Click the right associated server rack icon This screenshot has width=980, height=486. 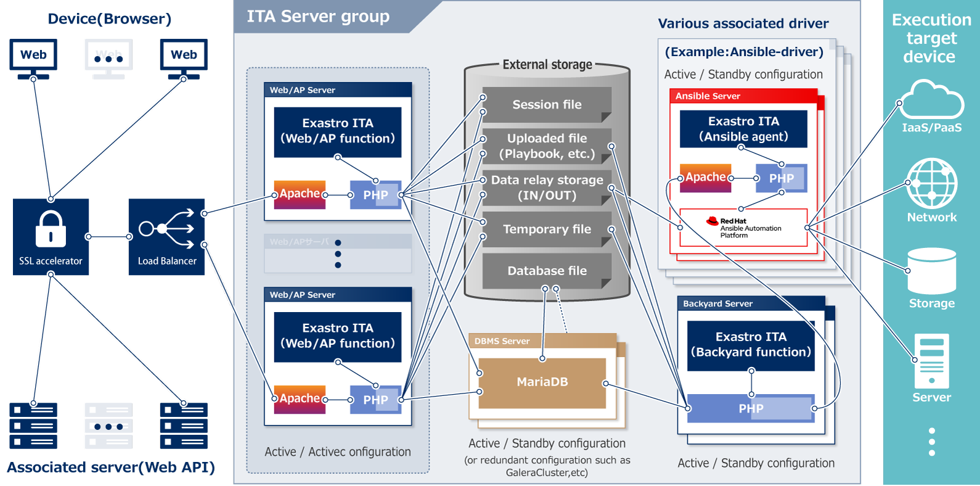[x=184, y=426]
